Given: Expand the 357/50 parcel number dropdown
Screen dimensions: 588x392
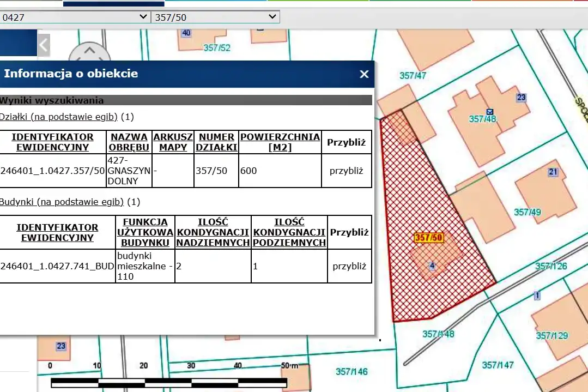Looking at the screenshot, I should [x=216, y=17].
